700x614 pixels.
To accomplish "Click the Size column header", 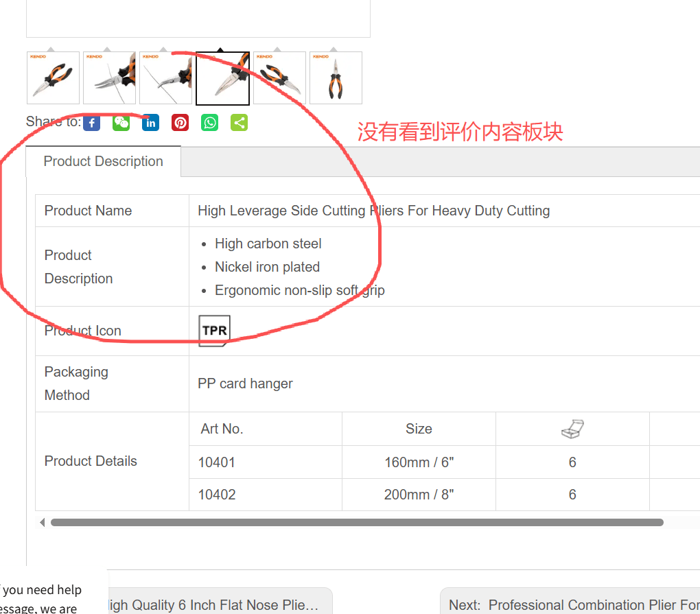I will tap(419, 429).
